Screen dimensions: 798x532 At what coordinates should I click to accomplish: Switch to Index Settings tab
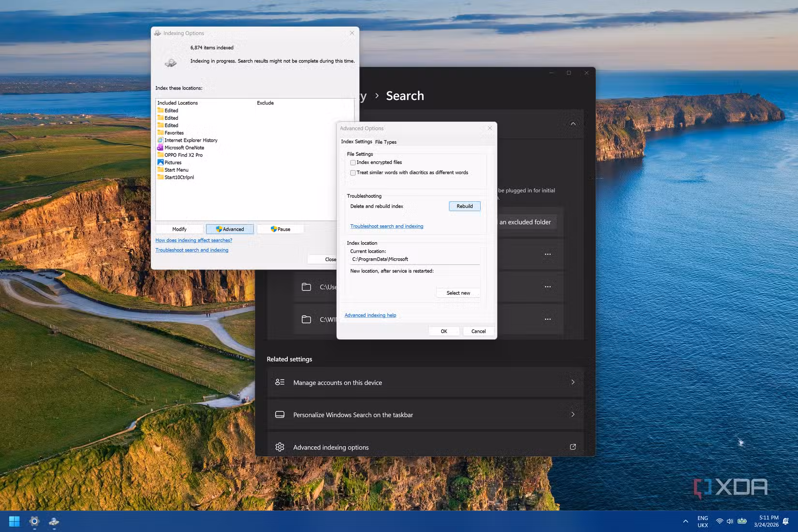tap(356, 142)
